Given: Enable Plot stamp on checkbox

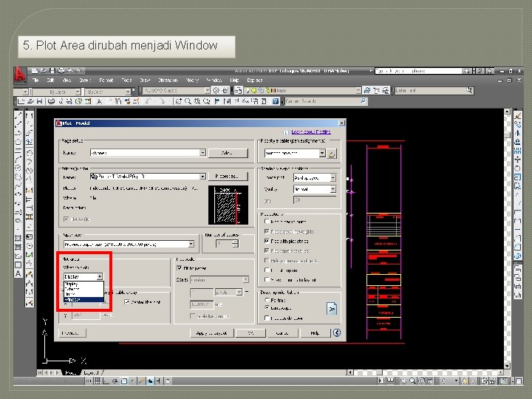Looking at the screenshot, I should 267,270.
